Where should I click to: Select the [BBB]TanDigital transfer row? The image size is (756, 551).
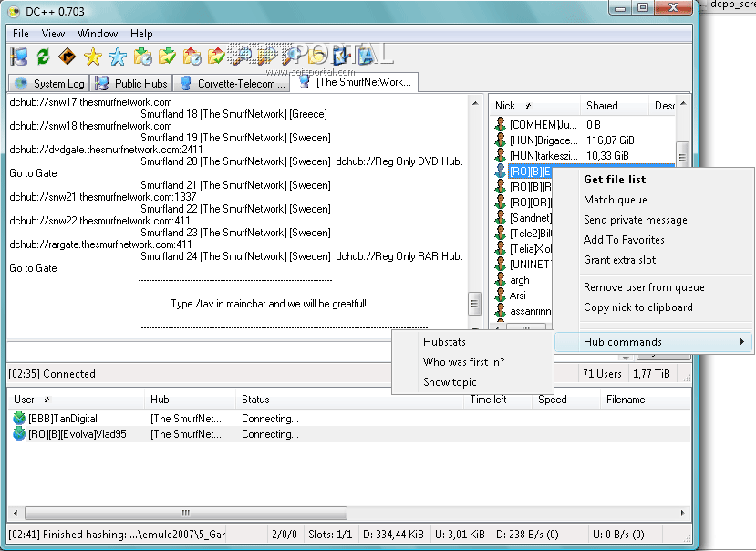tap(348, 419)
